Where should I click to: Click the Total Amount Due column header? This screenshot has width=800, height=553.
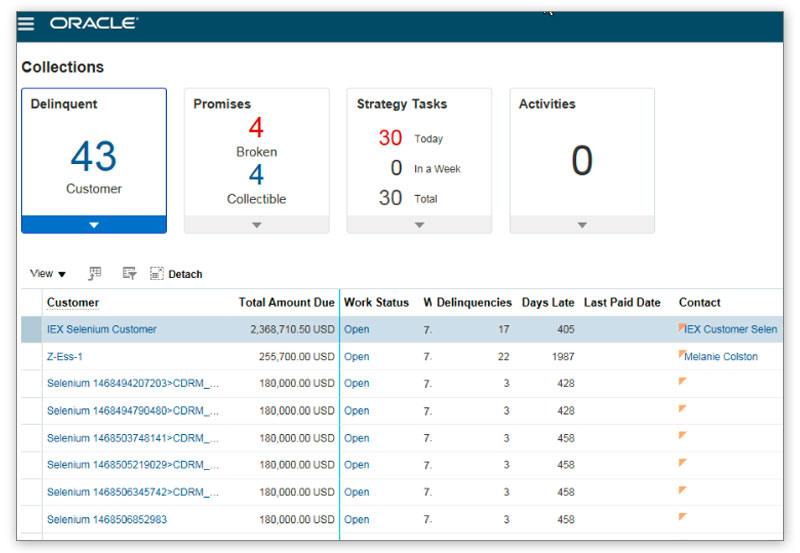[286, 302]
